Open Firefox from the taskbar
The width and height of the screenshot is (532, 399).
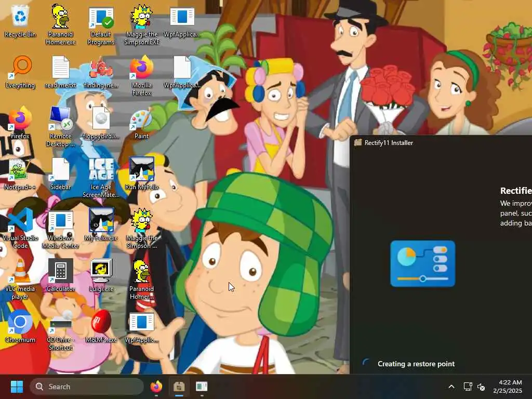pyautogui.click(x=156, y=387)
